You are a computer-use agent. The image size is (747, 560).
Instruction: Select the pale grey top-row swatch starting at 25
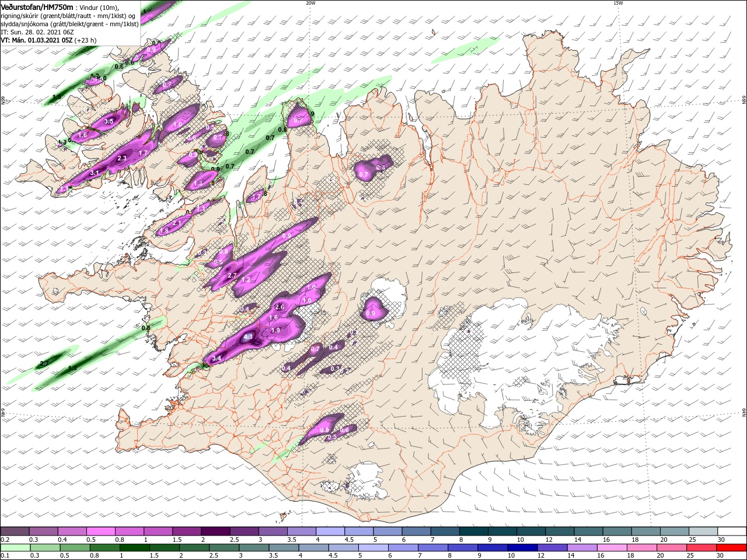(703, 531)
